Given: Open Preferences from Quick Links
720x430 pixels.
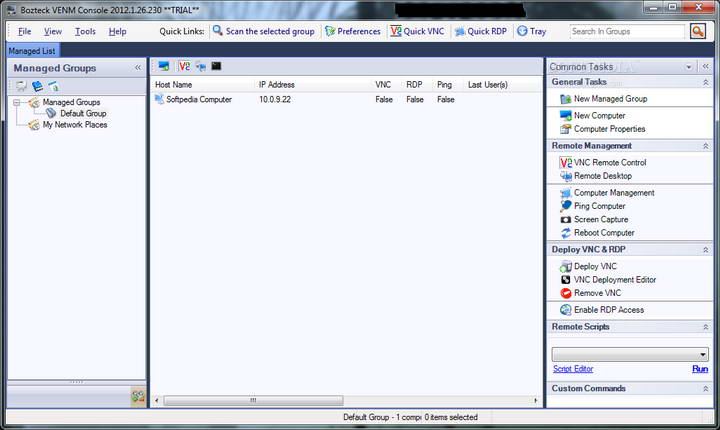Looking at the screenshot, I should (353, 31).
